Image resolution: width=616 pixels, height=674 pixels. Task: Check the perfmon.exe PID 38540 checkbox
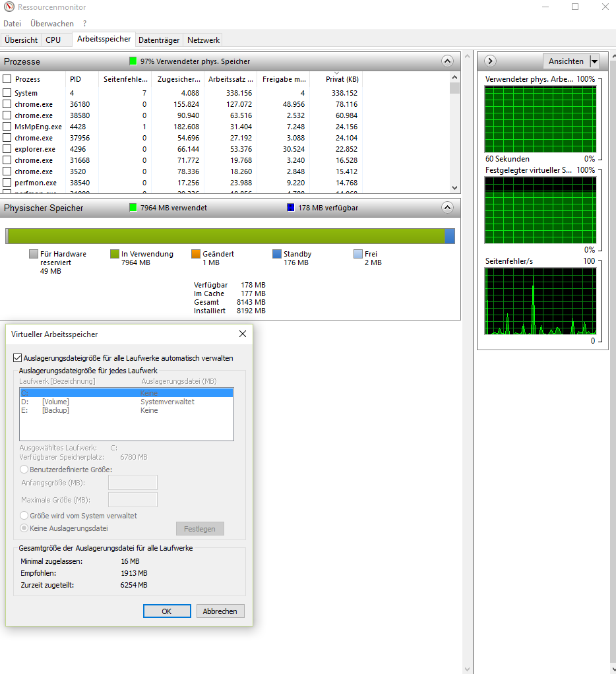tap(7, 182)
